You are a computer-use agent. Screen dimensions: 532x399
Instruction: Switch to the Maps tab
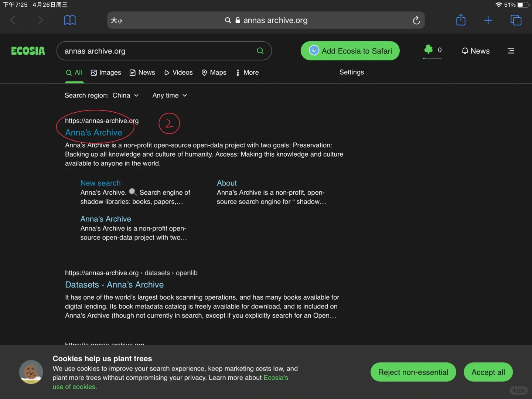point(214,72)
